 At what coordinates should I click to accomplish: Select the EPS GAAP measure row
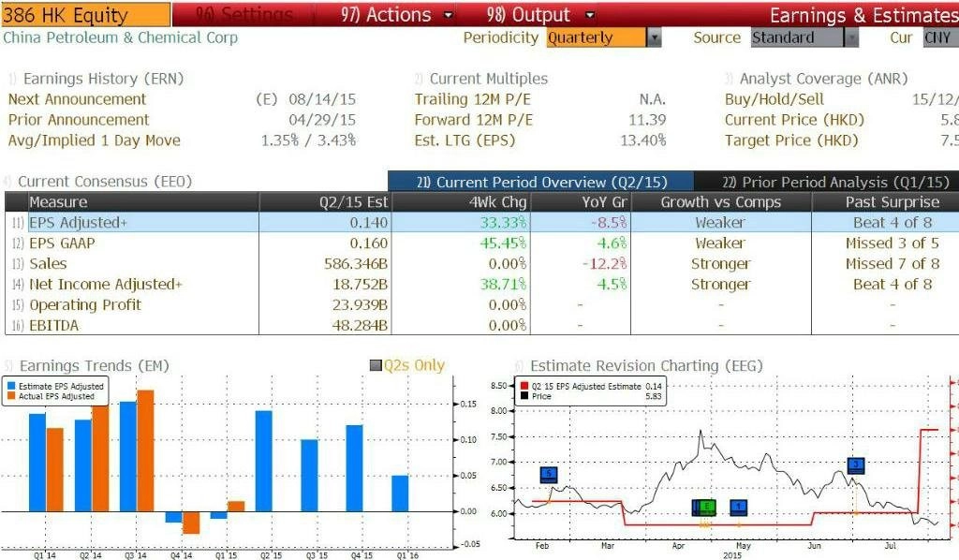(482, 243)
